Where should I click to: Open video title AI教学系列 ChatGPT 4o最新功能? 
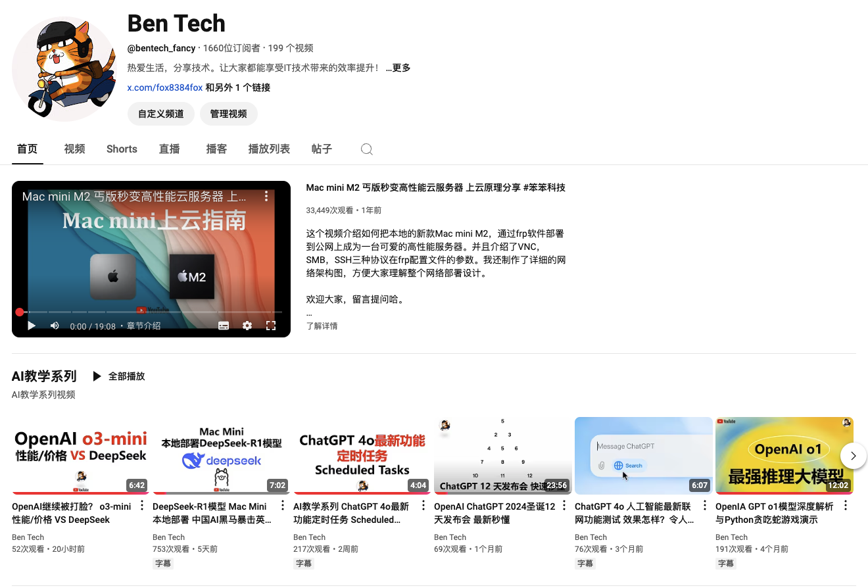(x=353, y=513)
